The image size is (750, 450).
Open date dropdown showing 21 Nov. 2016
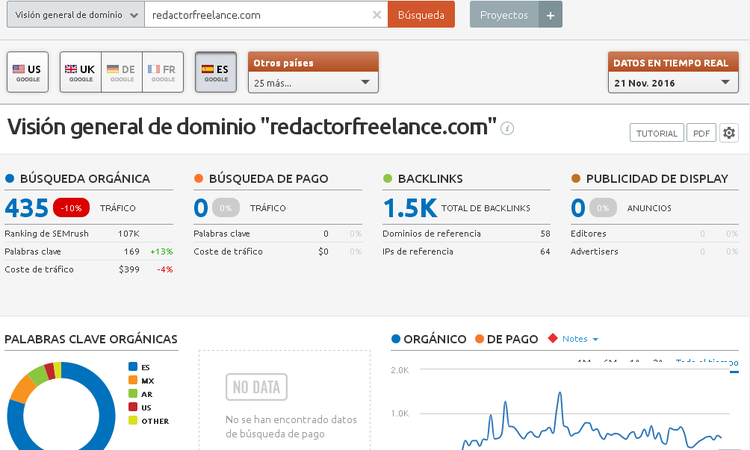673,83
